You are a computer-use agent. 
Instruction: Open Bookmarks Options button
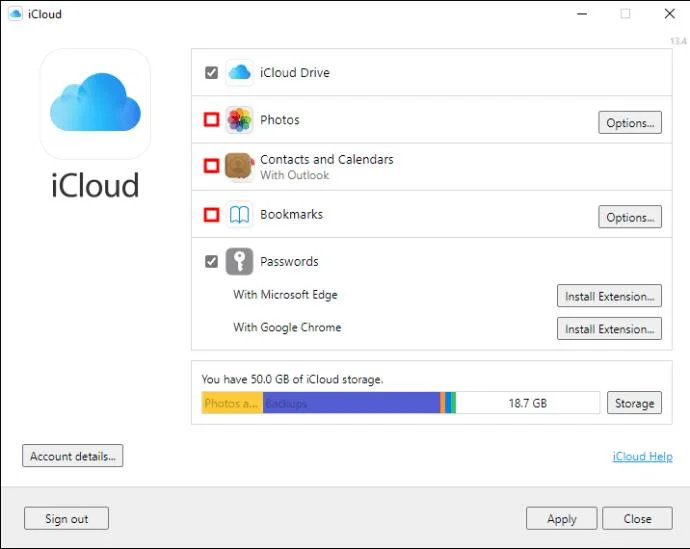[630, 217]
